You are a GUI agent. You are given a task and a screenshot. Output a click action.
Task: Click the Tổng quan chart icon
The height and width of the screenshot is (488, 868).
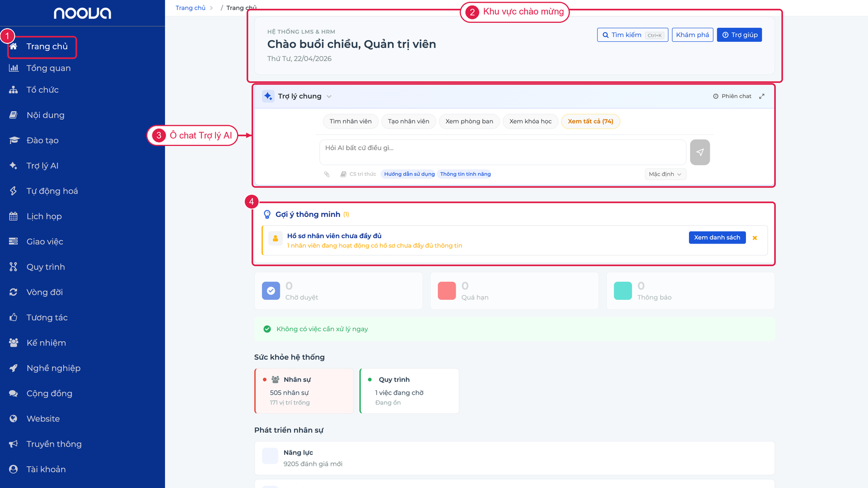(14, 68)
